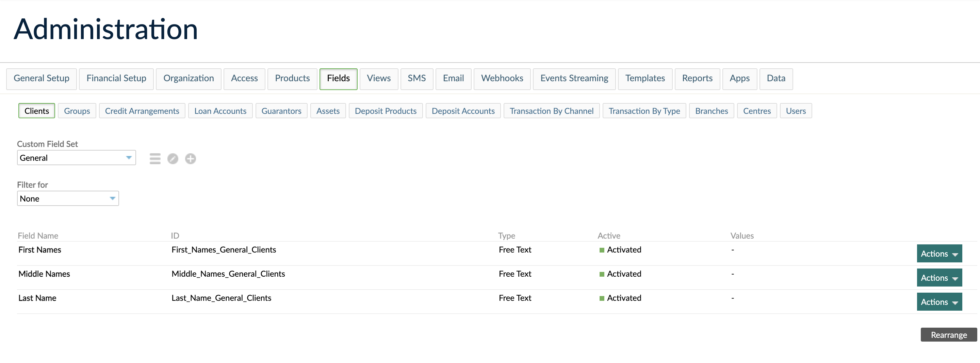Switch to the Views tab
The image size is (980, 363).
click(x=378, y=79)
